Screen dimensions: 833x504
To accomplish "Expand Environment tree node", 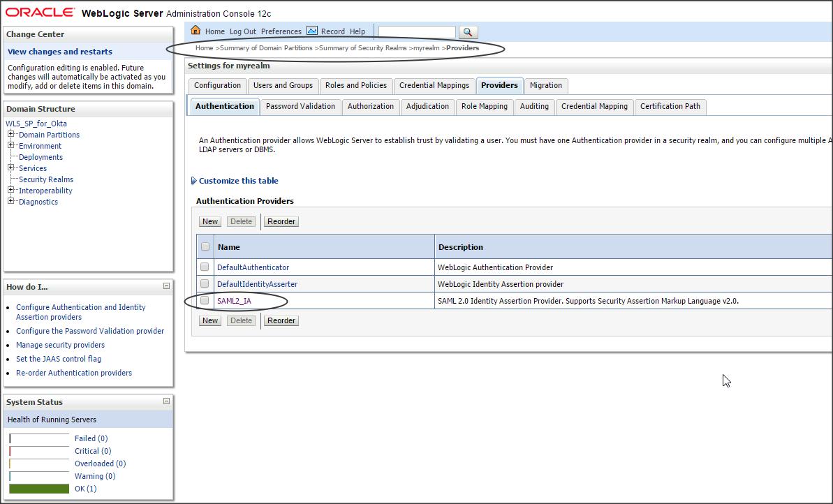I will [10, 145].
